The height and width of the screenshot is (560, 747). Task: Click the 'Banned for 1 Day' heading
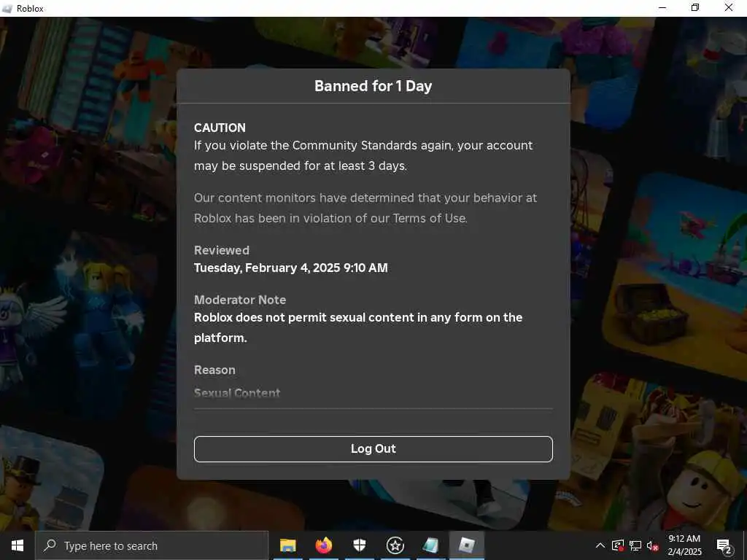click(373, 86)
